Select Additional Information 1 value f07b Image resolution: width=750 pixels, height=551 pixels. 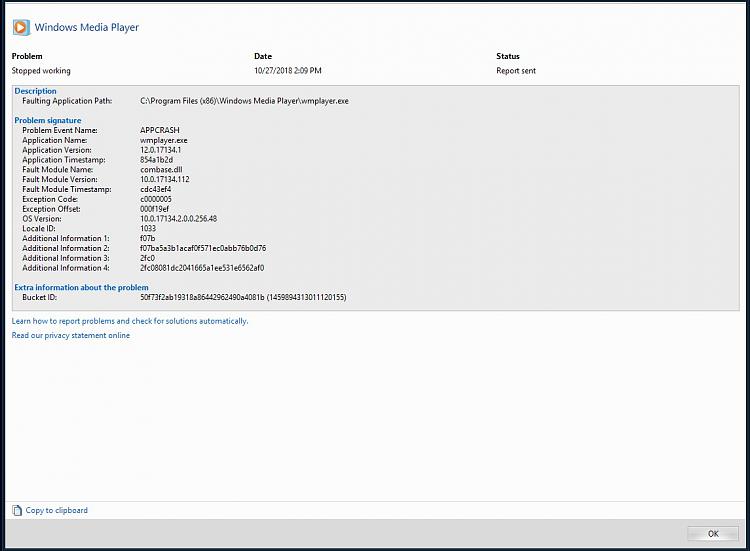coord(147,238)
